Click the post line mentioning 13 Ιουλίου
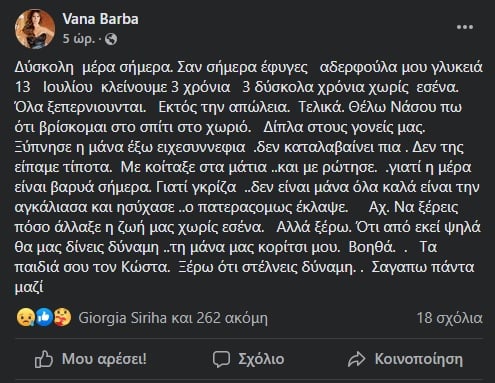This screenshot has height=383, width=495. pyautogui.click(x=237, y=87)
